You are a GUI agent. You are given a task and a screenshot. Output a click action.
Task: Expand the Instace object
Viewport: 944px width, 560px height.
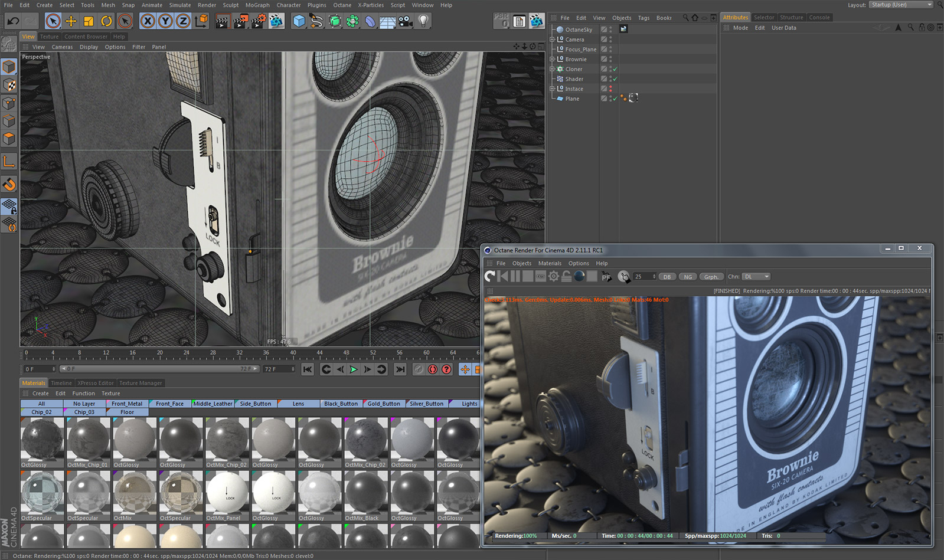[553, 89]
